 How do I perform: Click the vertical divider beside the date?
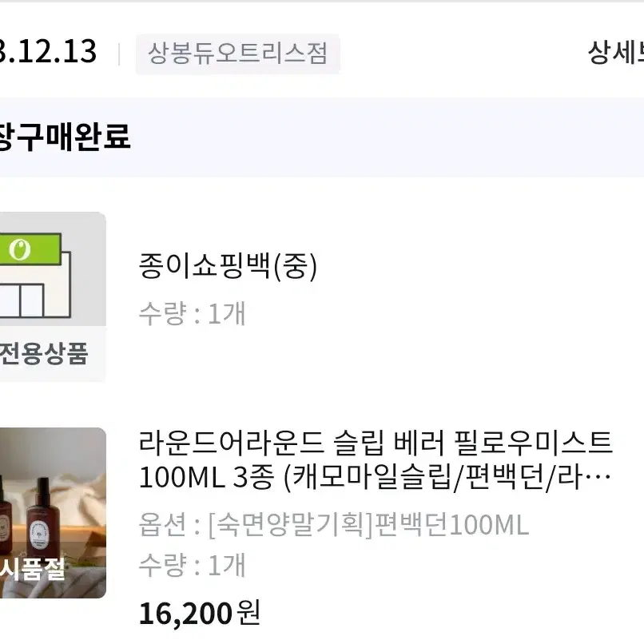pyautogui.click(x=119, y=54)
